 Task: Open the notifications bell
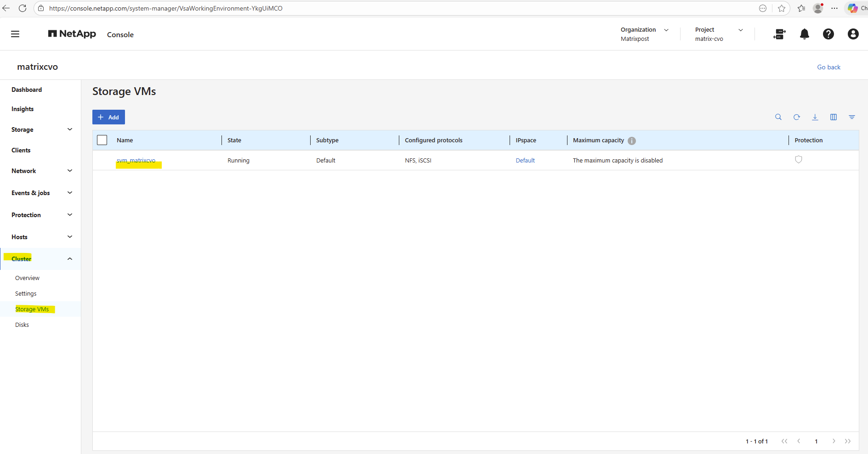[805, 34]
